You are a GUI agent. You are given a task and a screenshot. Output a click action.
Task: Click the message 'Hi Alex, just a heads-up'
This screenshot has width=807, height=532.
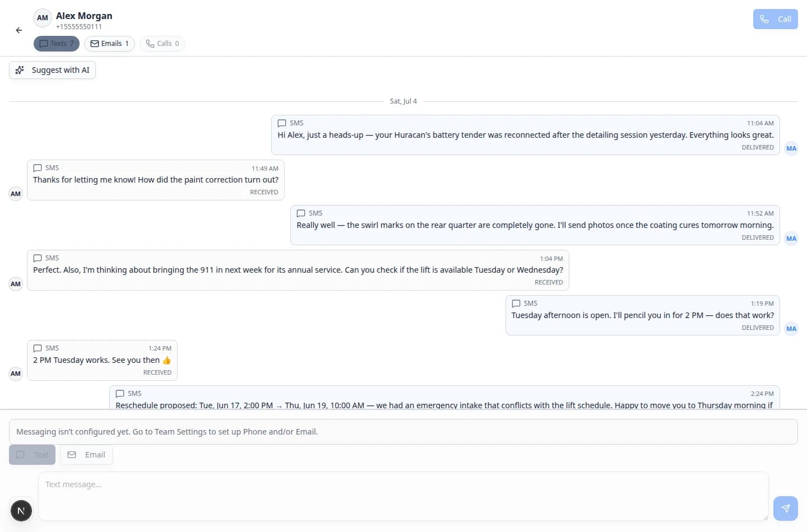point(526,135)
